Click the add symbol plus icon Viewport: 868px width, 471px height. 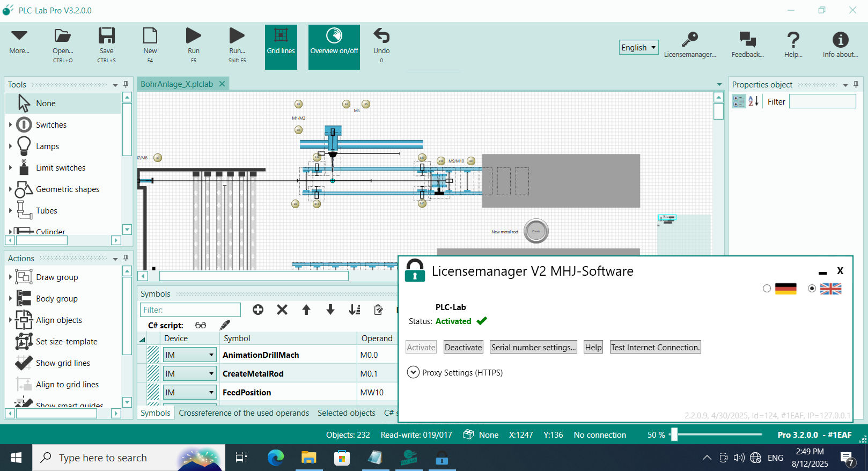pos(258,310)
